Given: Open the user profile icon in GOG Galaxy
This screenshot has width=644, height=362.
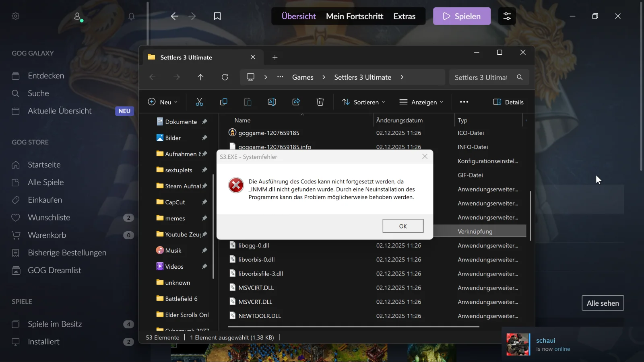Looking at the screenshot, I should point(78,16).
